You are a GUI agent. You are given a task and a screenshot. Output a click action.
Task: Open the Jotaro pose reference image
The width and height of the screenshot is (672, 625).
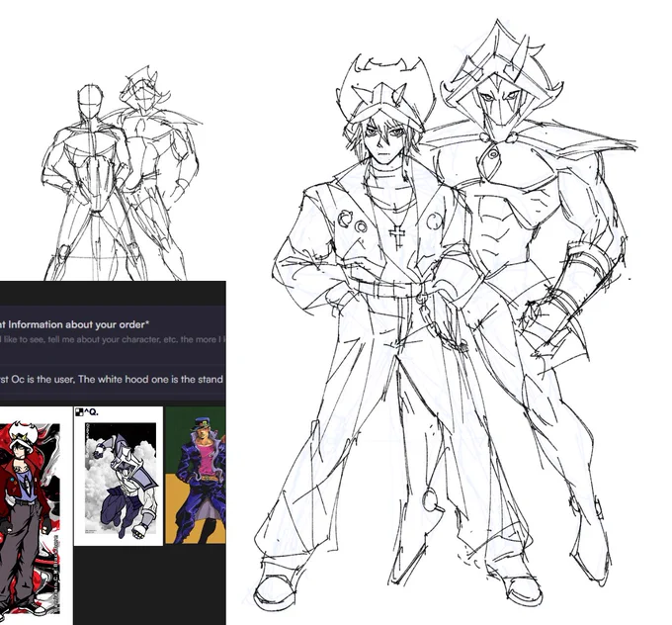coord(196,476)
